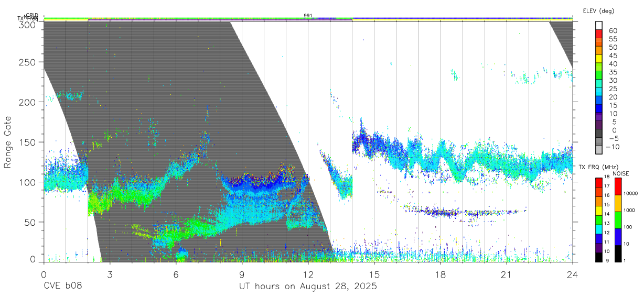644x297 pixels.
Task: Select the '11' label on the TX FRQ scale
Action: click(607, 242)
